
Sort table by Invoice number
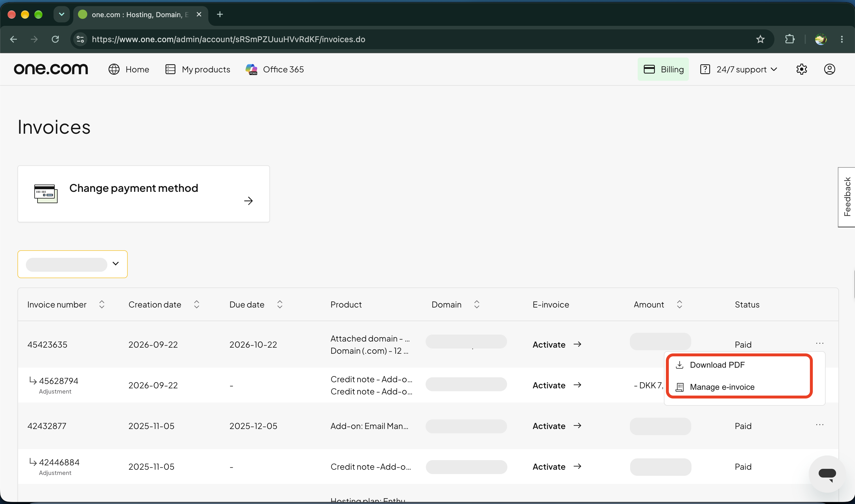pyautogui.click(x=102, y=304)
